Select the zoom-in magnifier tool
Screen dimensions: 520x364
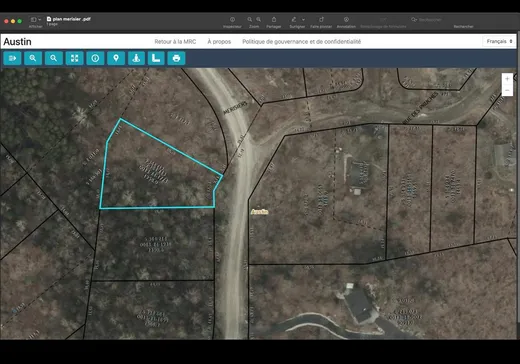pyautogui.click(x=33, y=58)
